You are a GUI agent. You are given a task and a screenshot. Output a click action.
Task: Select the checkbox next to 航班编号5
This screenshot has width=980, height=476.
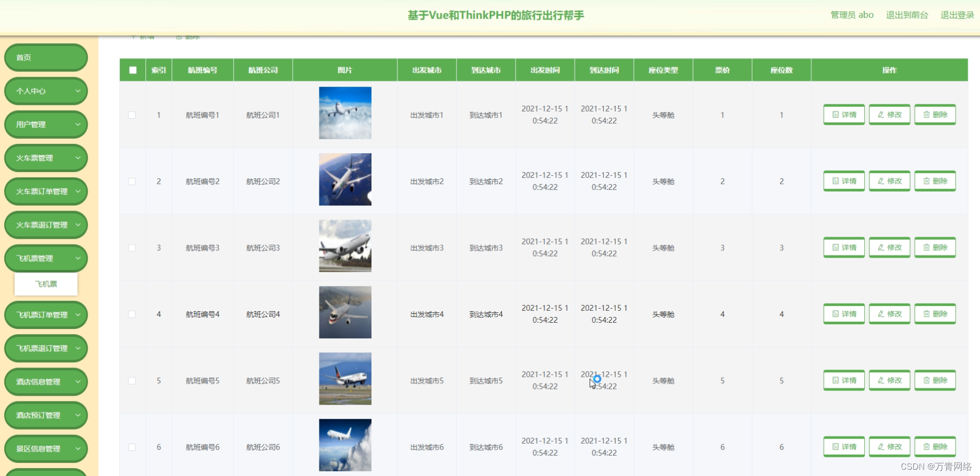132,381
